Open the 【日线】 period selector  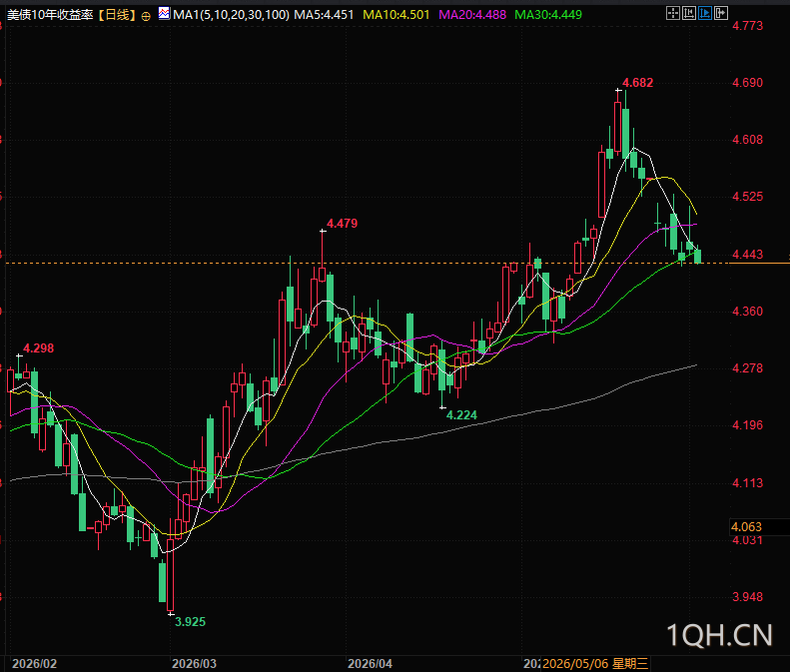117,15
